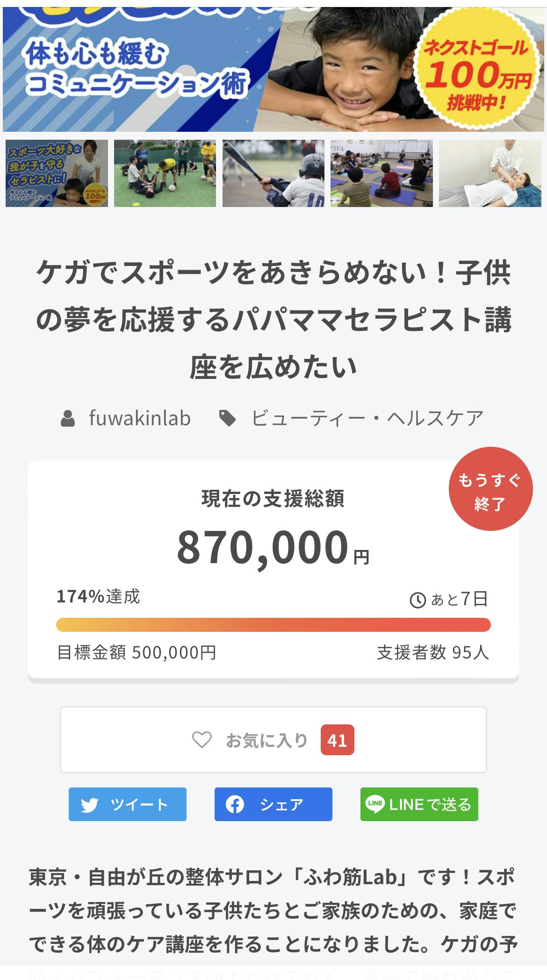Select the soccer field thumbnail
The image size is (547, 980).
point(165,173)
